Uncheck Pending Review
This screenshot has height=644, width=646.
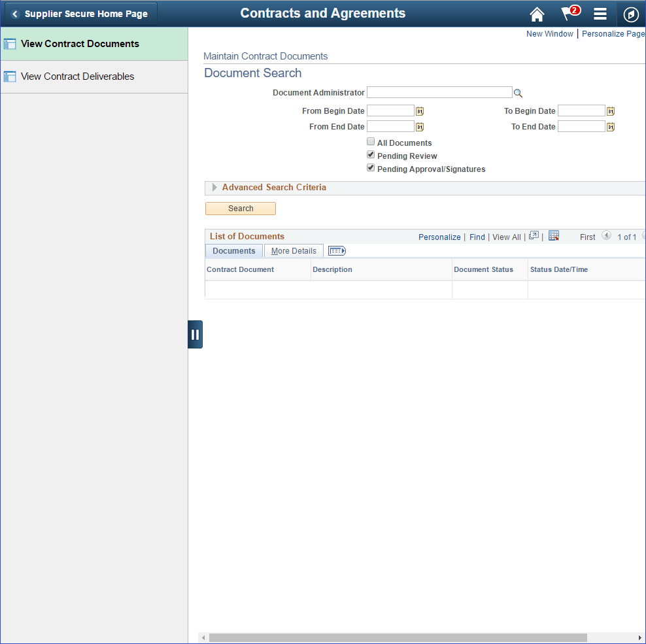tap(371, 154)
